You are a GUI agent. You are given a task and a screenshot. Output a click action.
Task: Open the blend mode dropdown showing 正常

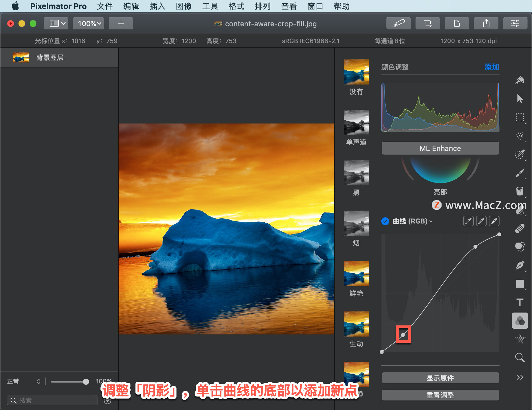[22, 381]
